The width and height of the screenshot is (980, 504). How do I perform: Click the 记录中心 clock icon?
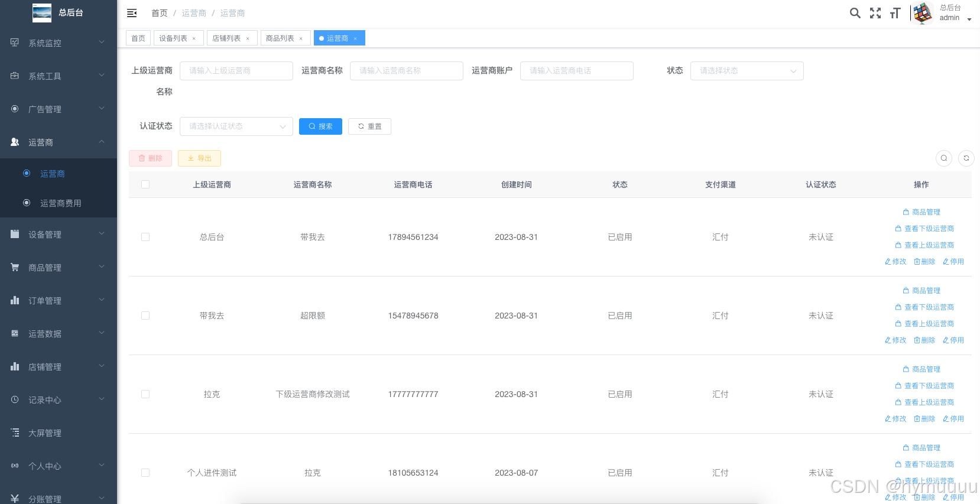click(15, 399)
